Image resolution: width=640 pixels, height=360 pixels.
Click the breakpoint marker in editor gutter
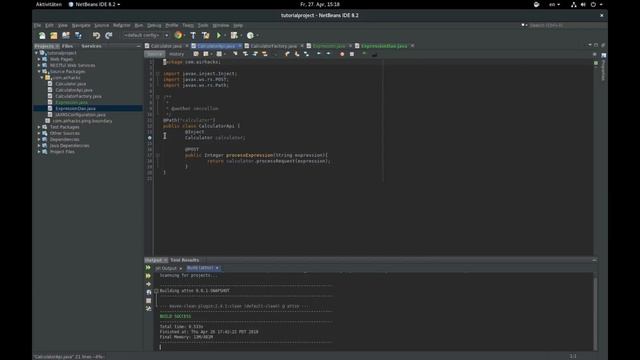pos(149,138)
